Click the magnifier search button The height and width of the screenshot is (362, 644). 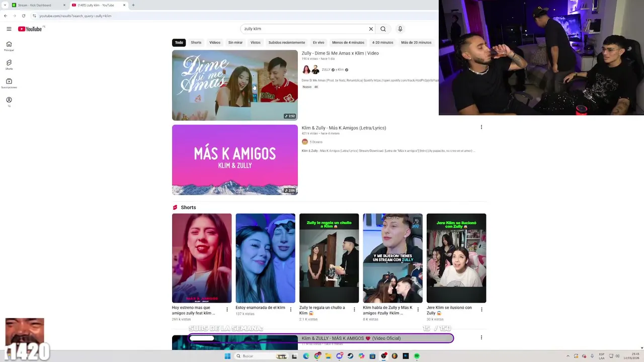(x=383, y=29)
